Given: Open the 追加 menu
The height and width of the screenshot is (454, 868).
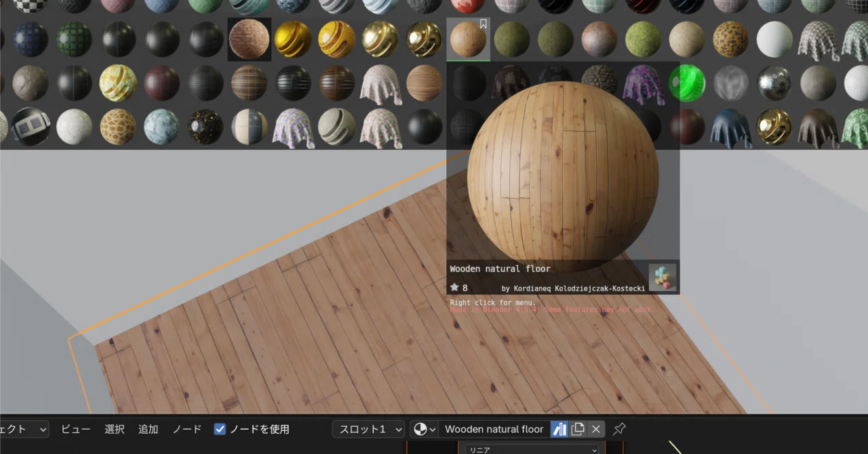Looking at the screenshot, I should click(x=148, y=429).
